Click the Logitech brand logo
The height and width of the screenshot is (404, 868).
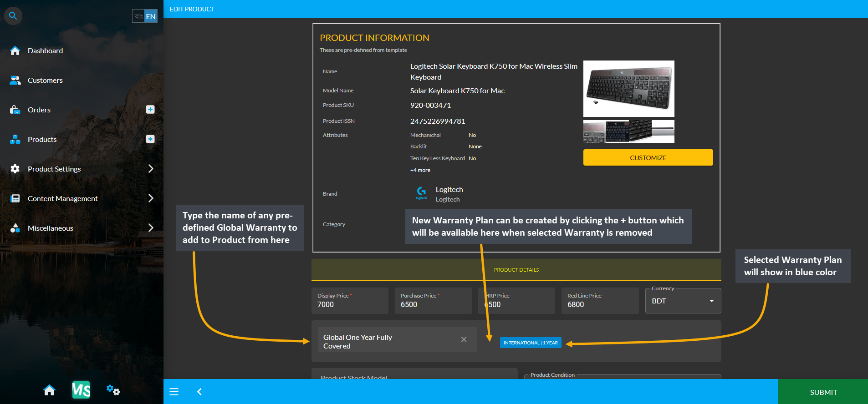coord(421,193)
